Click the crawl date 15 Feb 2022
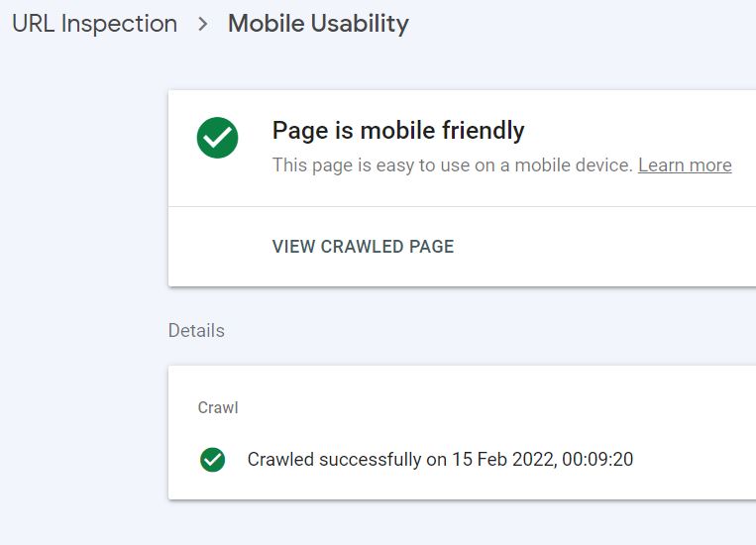 503,460
